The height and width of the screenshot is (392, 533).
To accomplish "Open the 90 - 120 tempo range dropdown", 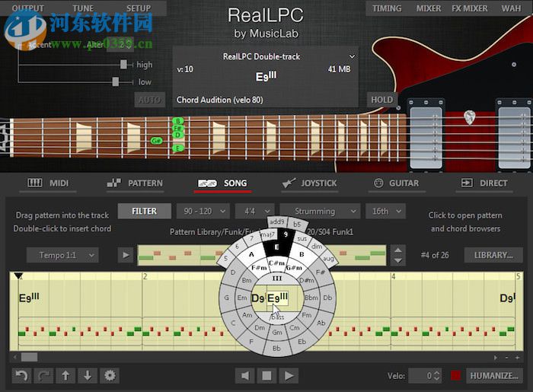I will pos(203,212).
